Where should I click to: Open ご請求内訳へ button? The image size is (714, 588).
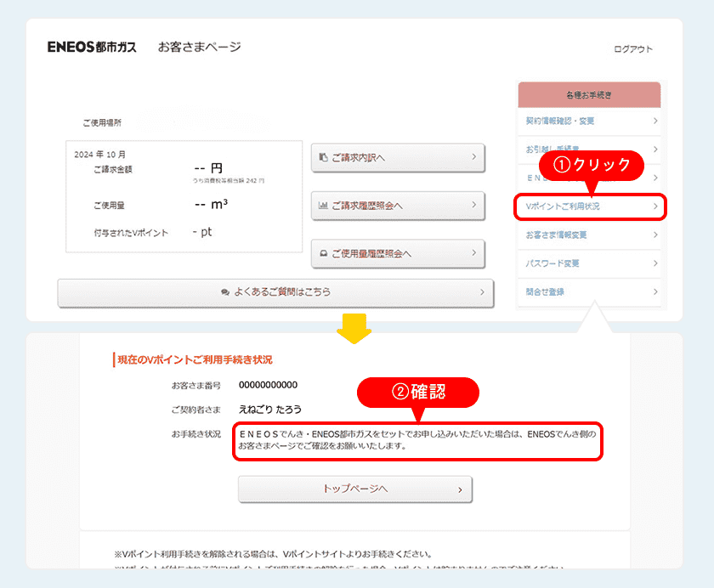pos(398,157)
